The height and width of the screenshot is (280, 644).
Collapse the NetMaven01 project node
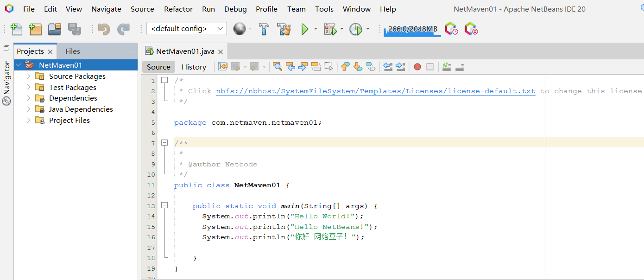[x=19, y=65]
